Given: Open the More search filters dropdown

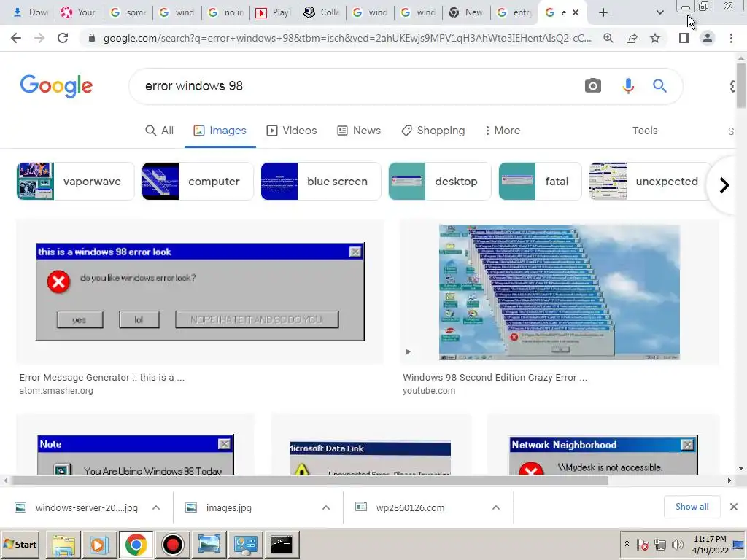Looking at the screenshot, I should [502, 131].
